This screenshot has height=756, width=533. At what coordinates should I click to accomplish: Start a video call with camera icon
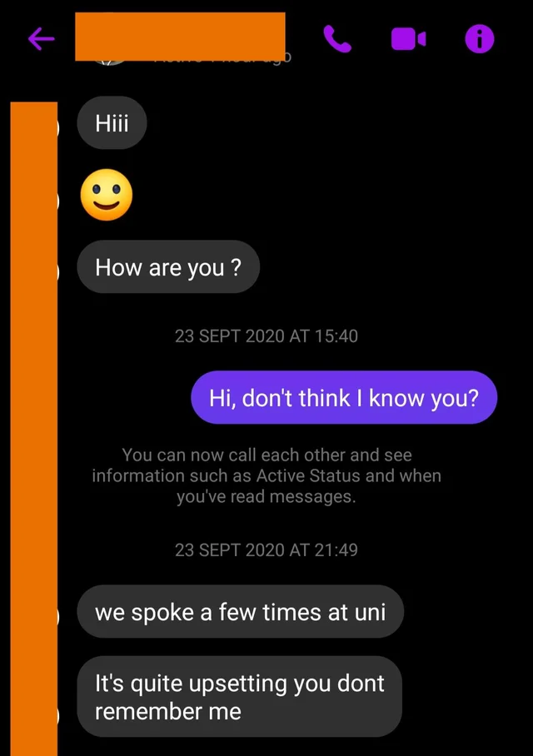pos(408,38)
